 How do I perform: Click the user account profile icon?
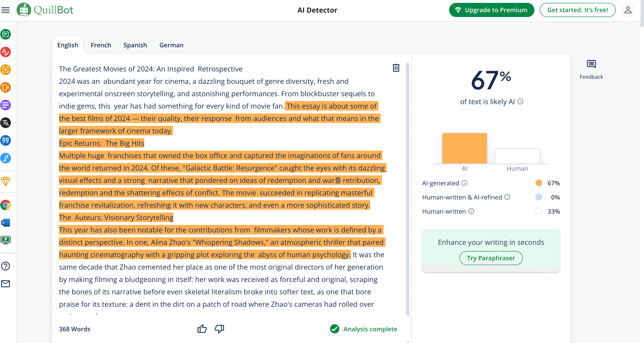click(628, 10)
